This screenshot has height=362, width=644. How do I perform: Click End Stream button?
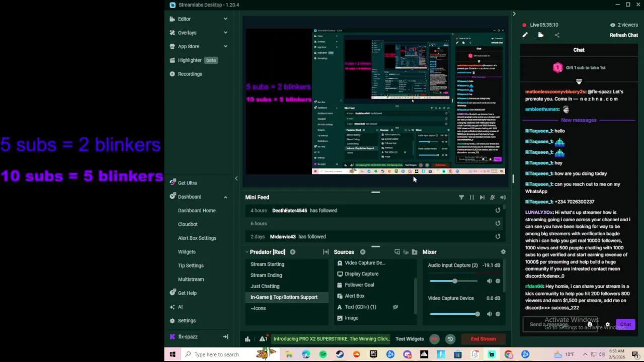click(x=483, y=339)
